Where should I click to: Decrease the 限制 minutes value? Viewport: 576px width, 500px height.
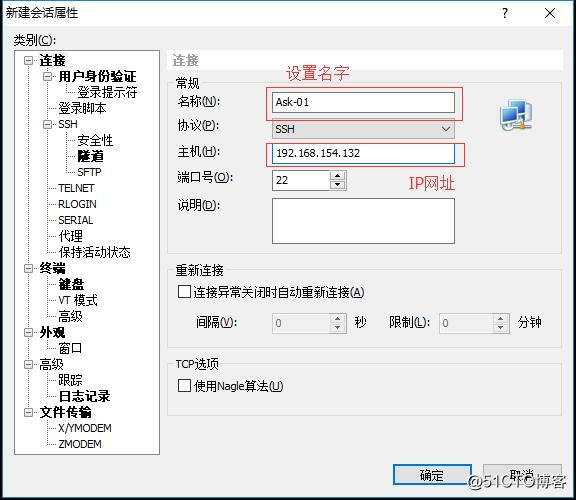tap(501, 328)
